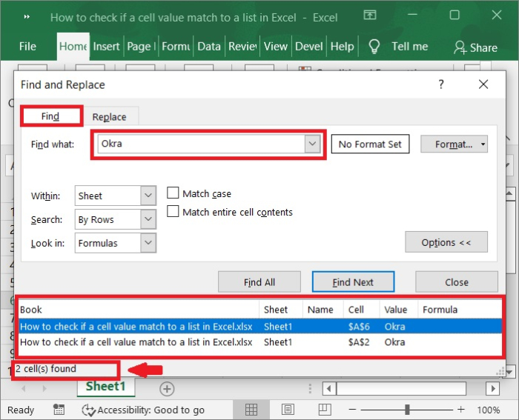519x420 pixels.
Task: Click the vertical scrollbar down arrow
Action: (510, 372)
